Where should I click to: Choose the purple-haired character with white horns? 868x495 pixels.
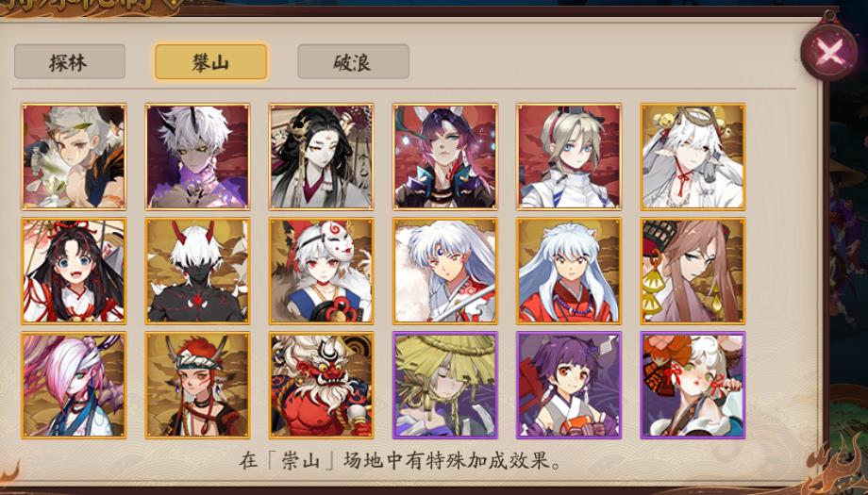445,157
